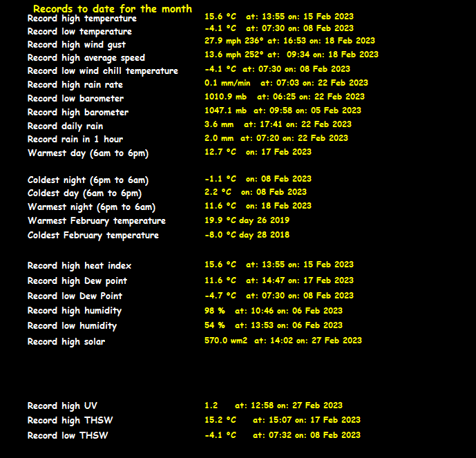Viewport: 476px width, 458px height.
Task: Click the '11.6 °C on: 18 Feb 2023' value
Action: (x=258, y=206)
